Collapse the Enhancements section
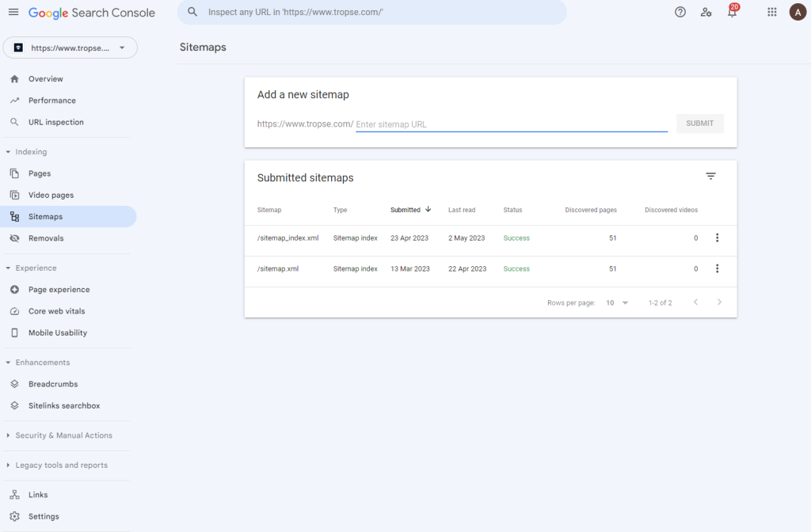This screenshot has height=532, width=811. click(8, 363)
